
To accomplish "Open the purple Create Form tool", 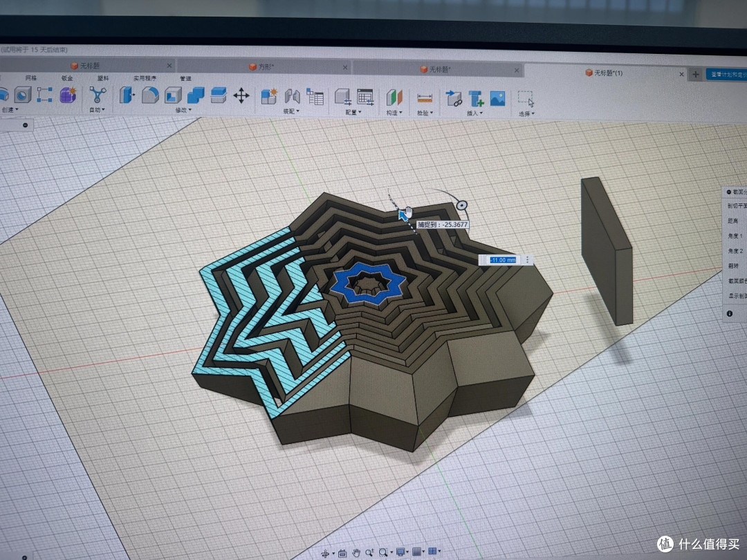I will [x=68, y=95].
